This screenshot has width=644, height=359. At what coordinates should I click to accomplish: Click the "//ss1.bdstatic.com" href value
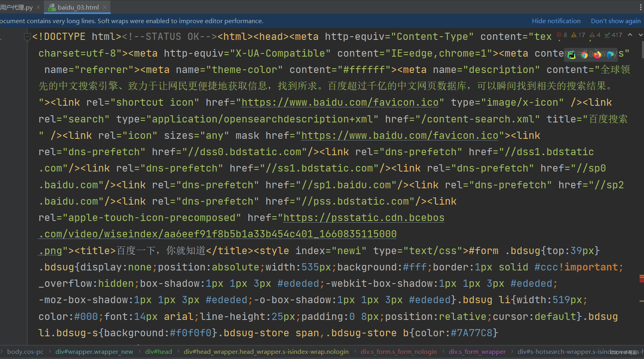click(x=319, y=168)
